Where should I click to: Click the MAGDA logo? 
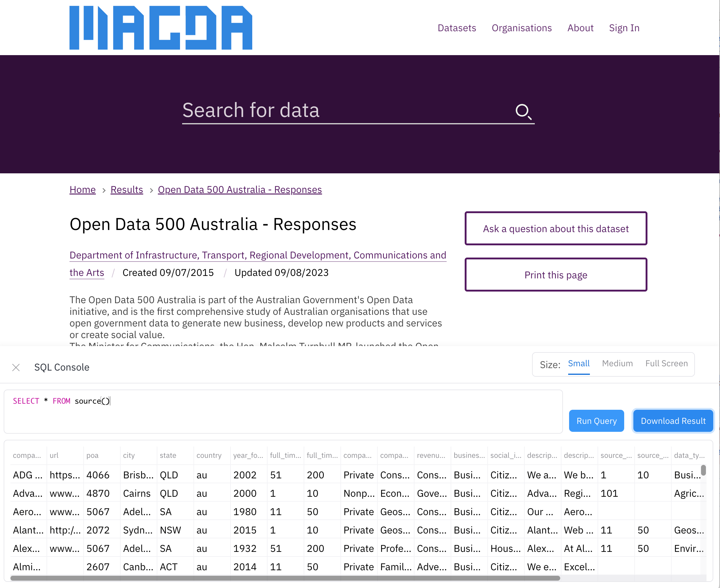point(161,28)
